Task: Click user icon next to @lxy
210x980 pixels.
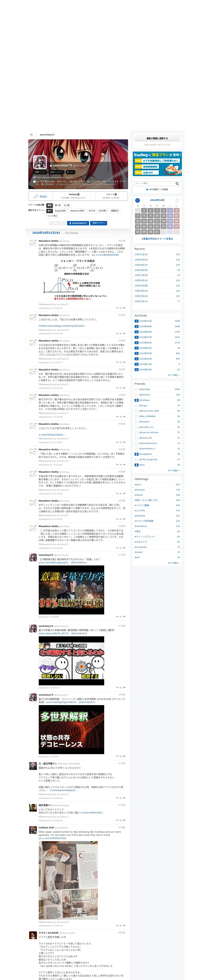Action: pos(136,465)
